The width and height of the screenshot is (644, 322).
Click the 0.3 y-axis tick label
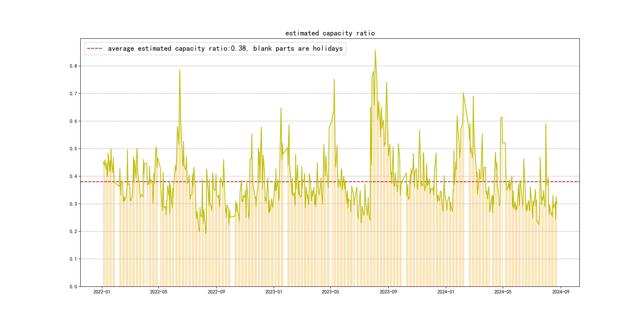73,204
